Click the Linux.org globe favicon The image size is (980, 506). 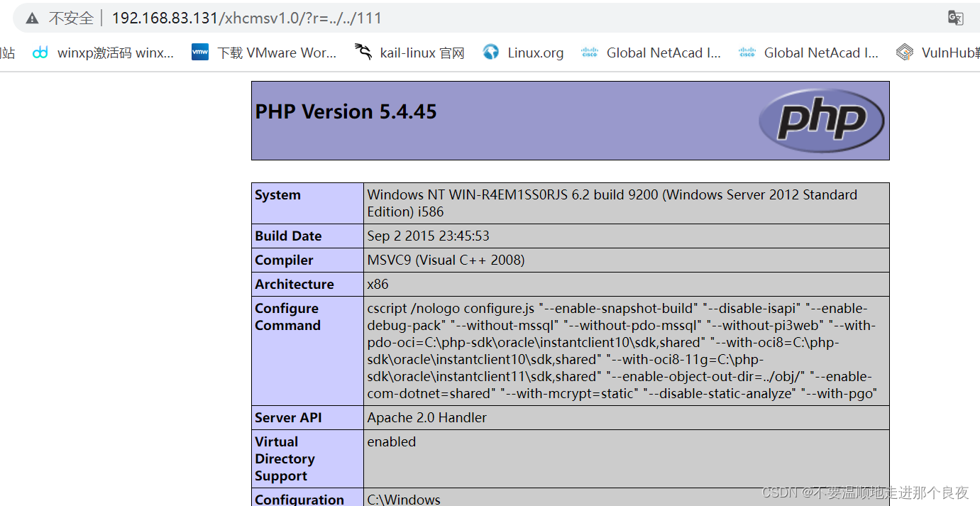[x=491, y=53]
